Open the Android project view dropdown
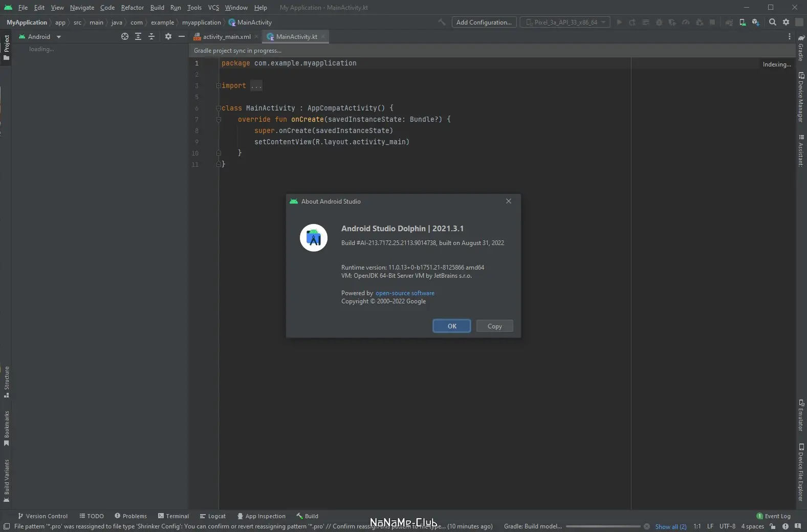The height and width of the screenshot is (532, 807). tap(40, 37)
